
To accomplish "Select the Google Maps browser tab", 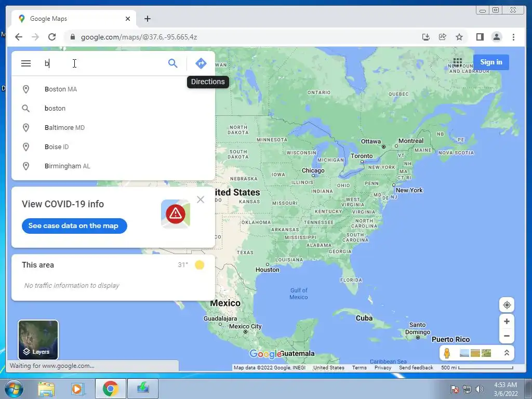I will [x=74, y=19].
